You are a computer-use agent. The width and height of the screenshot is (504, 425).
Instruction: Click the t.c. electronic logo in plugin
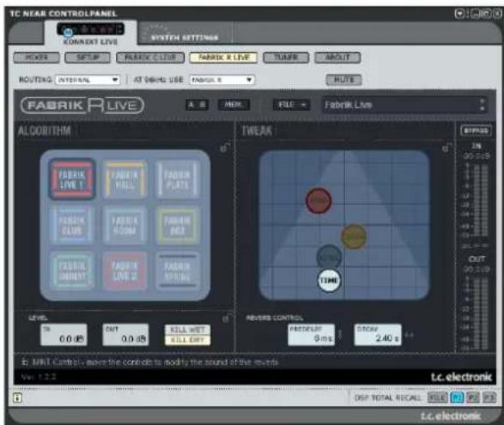click(461, 377)
